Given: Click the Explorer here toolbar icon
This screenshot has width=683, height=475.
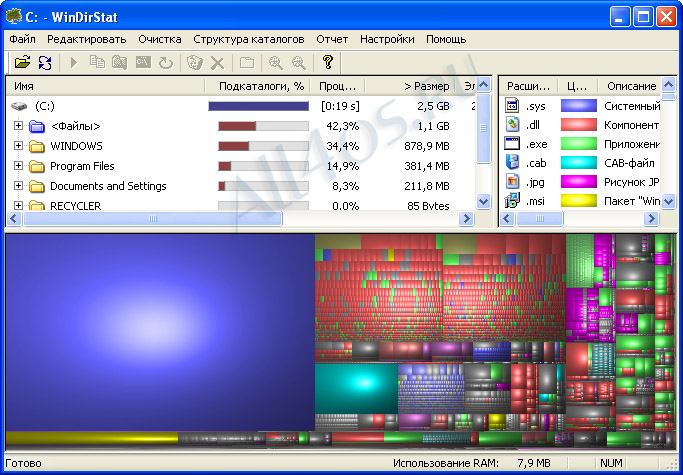Looking at the screenshot, I should coord(120,62).
